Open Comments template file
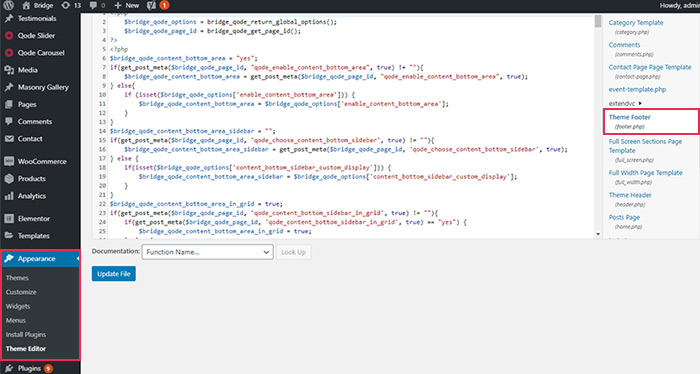This screenshot has width=700, height=374. pyautogui.click(x=624, y=45)
